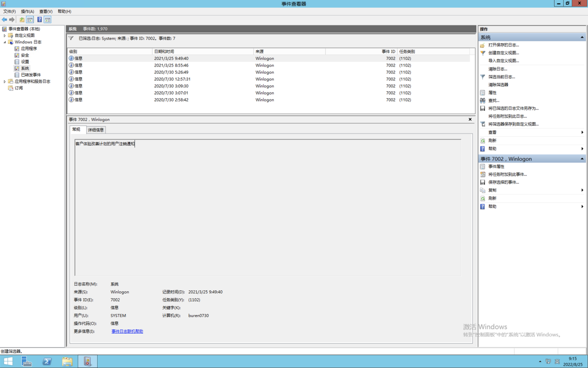Click the 事件日志联机帮助 link
The height and width of the screenshot is (368, 588).
point(127,331)
